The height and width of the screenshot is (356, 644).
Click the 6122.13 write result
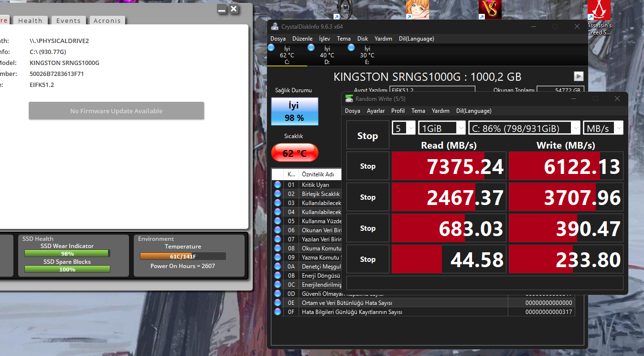tap(566, 166)
